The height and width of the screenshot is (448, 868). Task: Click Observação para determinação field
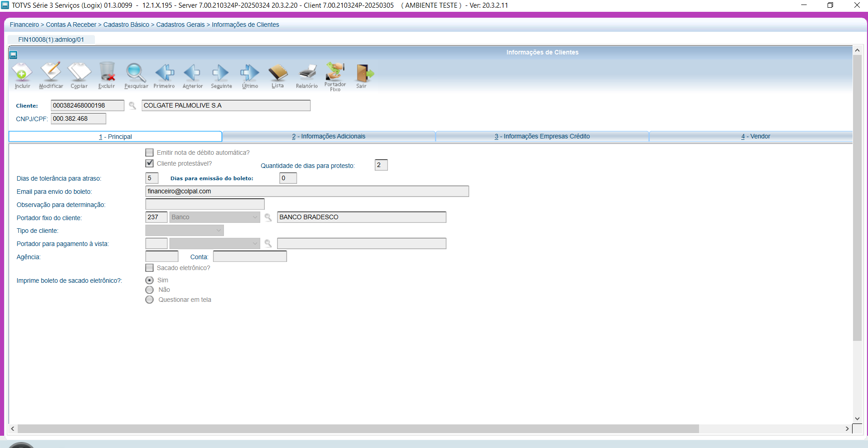(x=205, y=204)
